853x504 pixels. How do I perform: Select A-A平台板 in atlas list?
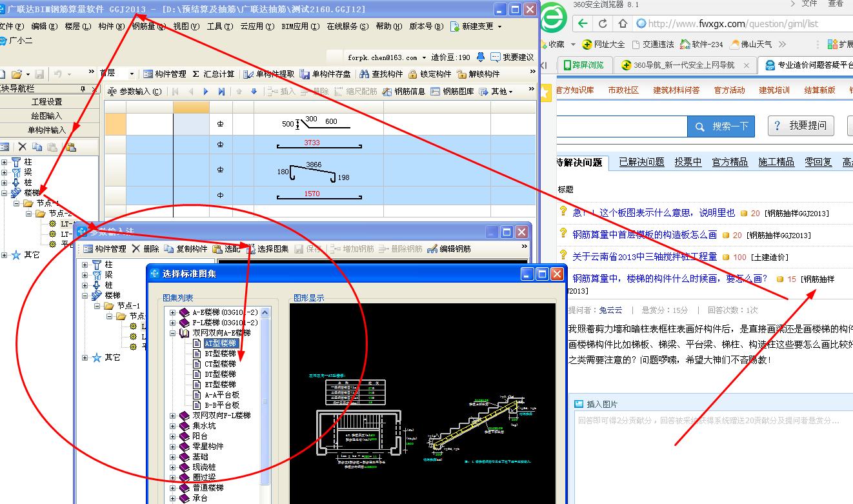pos(222,395)
